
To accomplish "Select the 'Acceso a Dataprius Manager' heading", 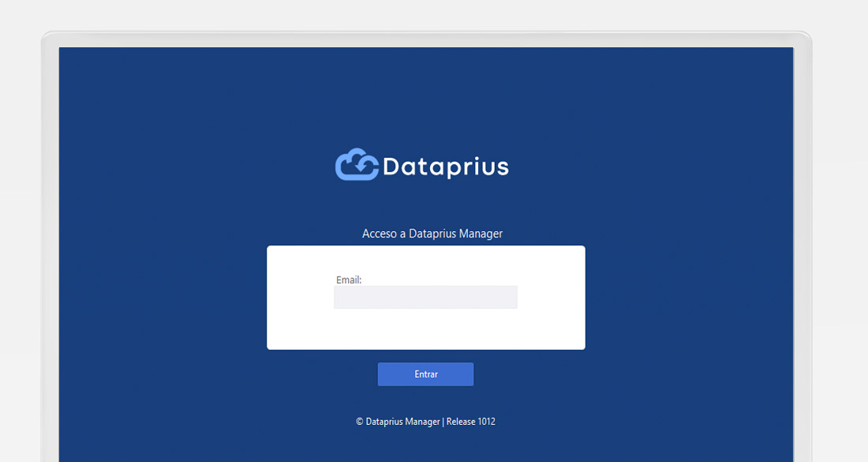I will click(x=432, y=233).
